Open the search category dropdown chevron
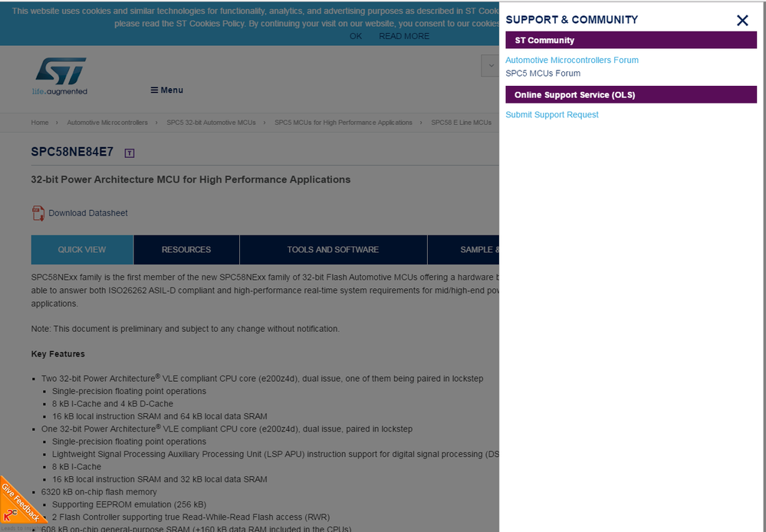This screenshot has height=532, width=766. tap(491, 65)
